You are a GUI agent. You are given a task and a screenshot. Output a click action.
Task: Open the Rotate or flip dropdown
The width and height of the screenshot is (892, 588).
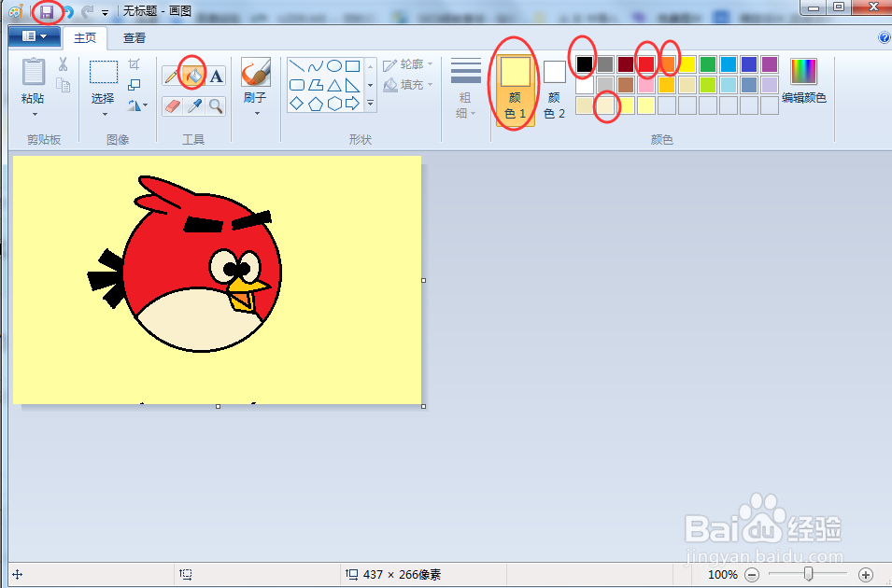[137, 105]
